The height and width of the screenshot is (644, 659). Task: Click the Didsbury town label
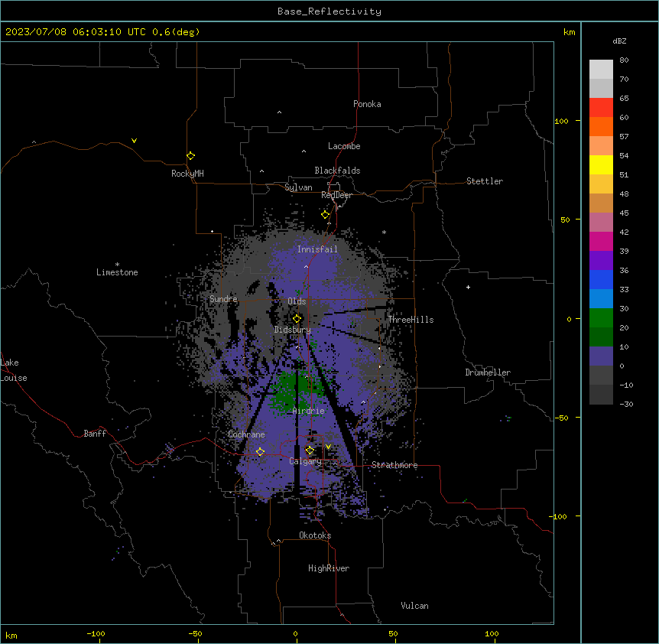[x=293, y=330]
